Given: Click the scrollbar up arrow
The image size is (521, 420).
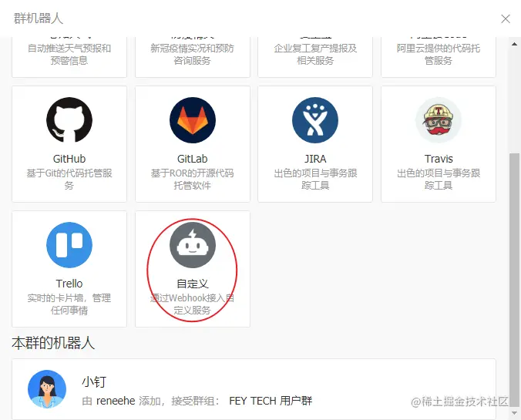Looking at the screenshot, I should click(514, 44).
